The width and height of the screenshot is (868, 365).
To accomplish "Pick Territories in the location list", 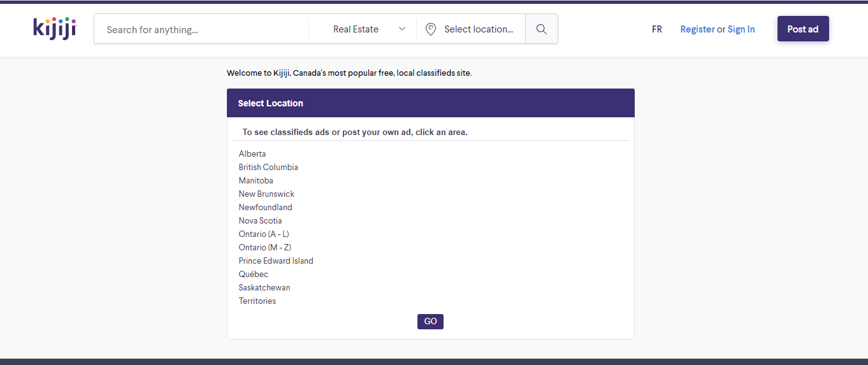I will point(257,301).
